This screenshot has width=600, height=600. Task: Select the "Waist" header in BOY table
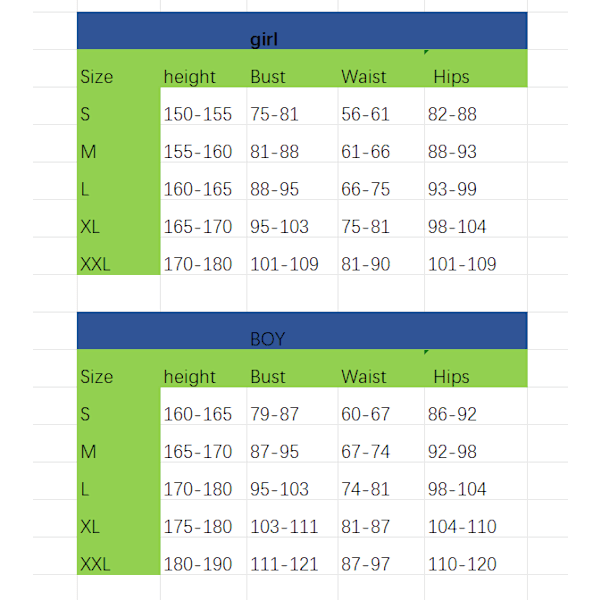point(363,377)
